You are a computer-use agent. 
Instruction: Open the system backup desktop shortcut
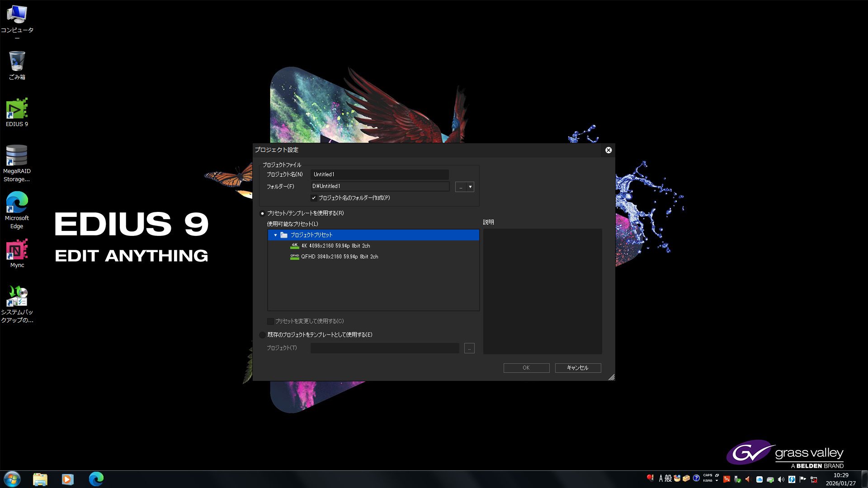(17, 297)
